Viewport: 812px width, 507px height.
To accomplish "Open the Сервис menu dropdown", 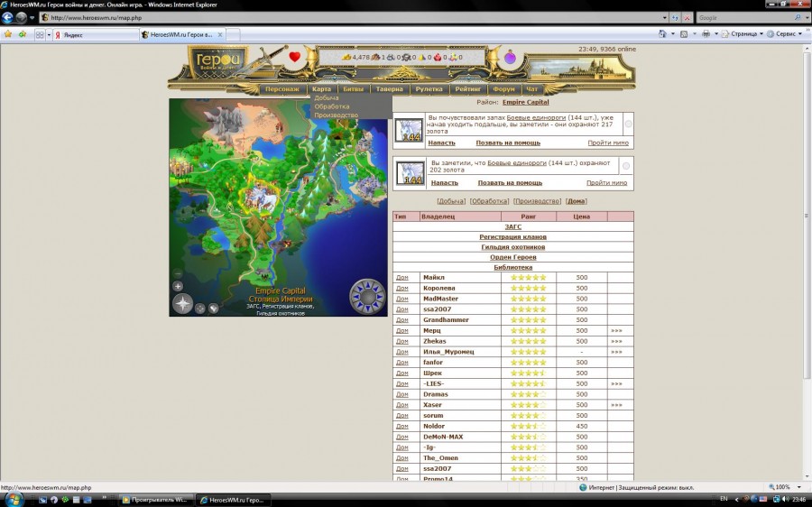I will tap(786, 33).
